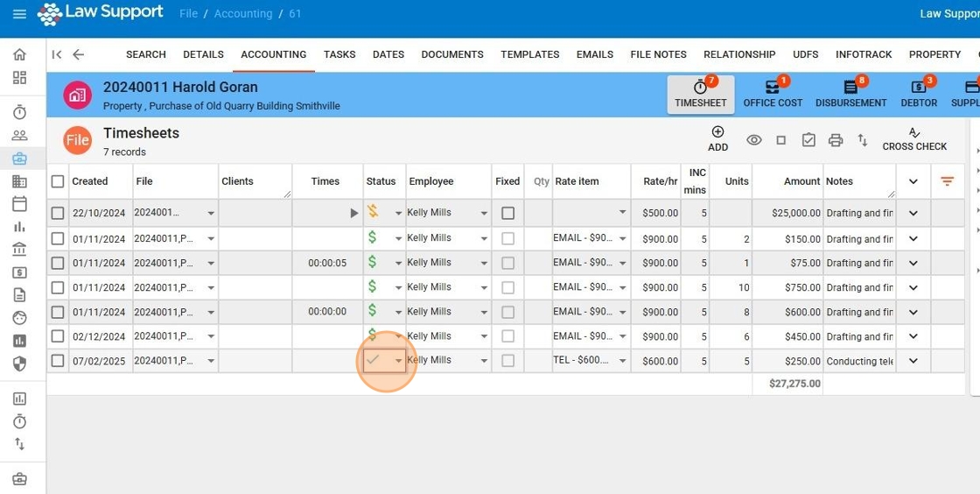Open the contacts people sidebar icon
The height and width of the screenshot is (494, 980).
coord(19,135)
